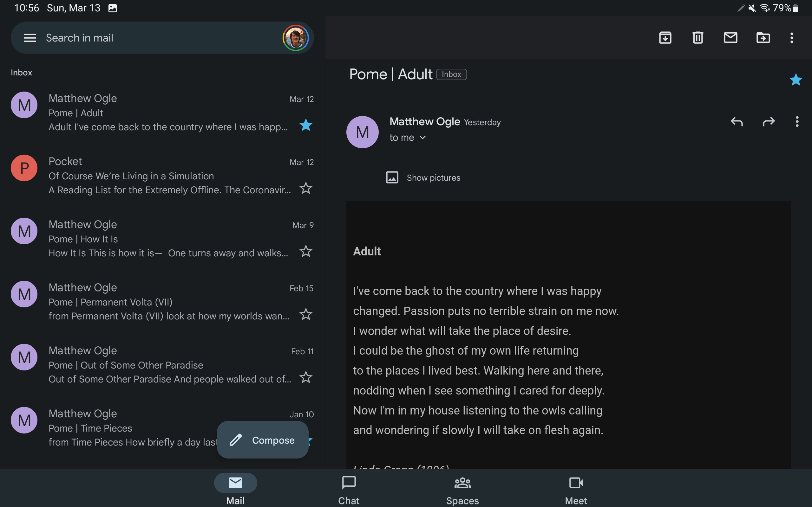Click Show pictures in the email
This screenshot has height=507, width=812.
433,178
